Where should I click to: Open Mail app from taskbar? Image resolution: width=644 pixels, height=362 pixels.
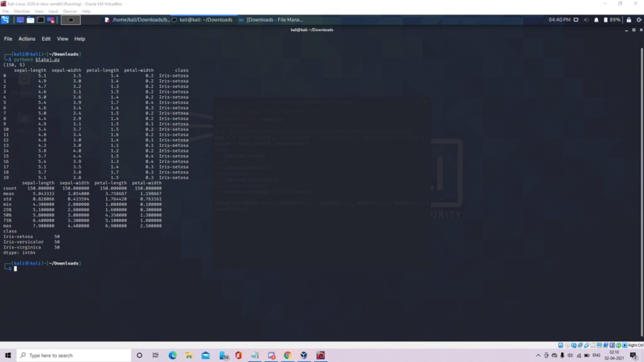[x=205, y=356]
